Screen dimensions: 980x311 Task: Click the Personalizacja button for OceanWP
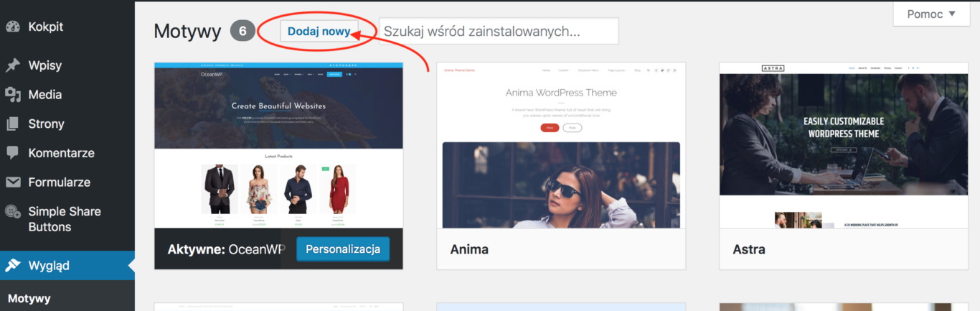(343, 249)
